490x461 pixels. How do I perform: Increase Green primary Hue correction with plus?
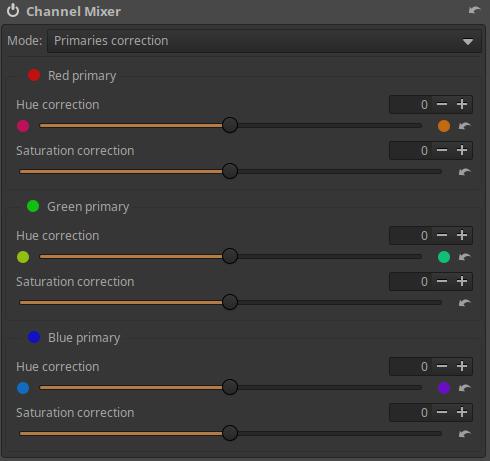(462, 235)
